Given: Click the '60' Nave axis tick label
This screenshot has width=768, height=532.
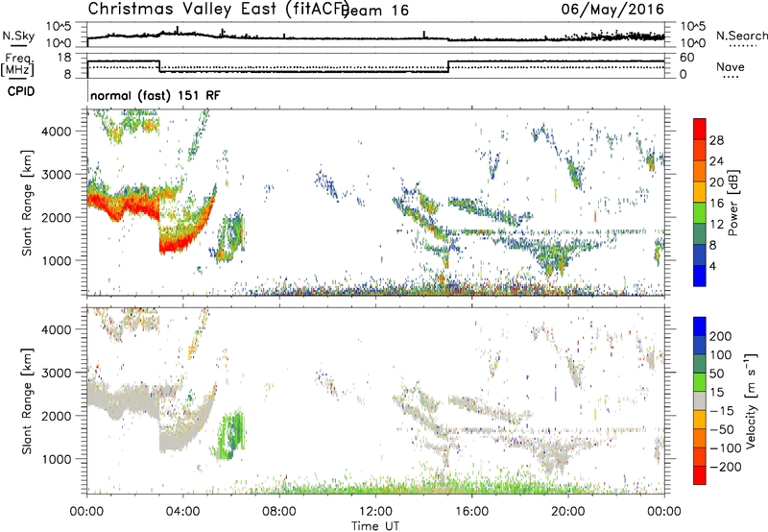Looking at the screenshot, I should point(686,58).
